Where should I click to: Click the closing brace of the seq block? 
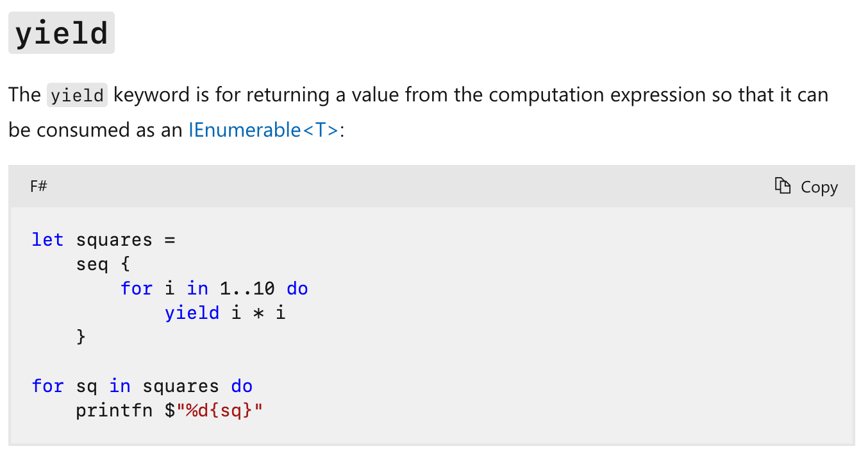click(x=81, y=337)
